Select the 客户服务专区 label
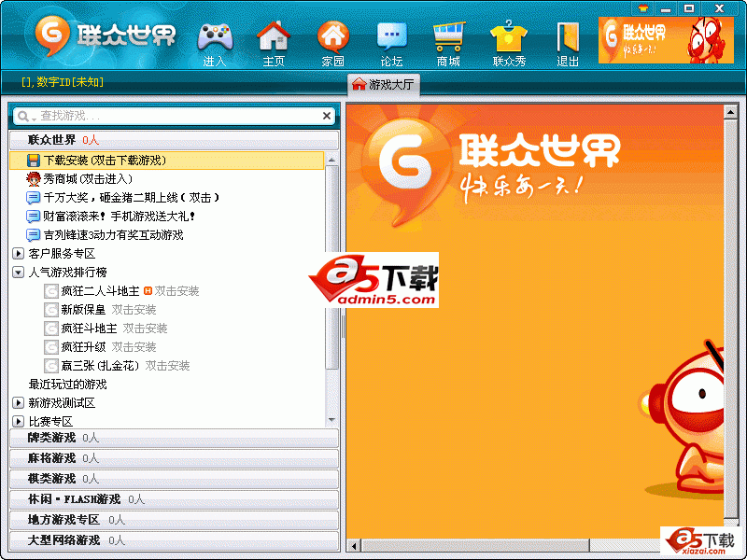 pos(62,254)
